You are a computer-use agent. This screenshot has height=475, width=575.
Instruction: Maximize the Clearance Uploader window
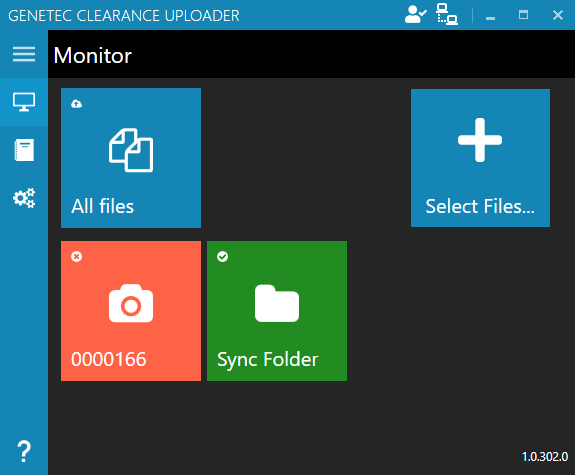[523, 15]
